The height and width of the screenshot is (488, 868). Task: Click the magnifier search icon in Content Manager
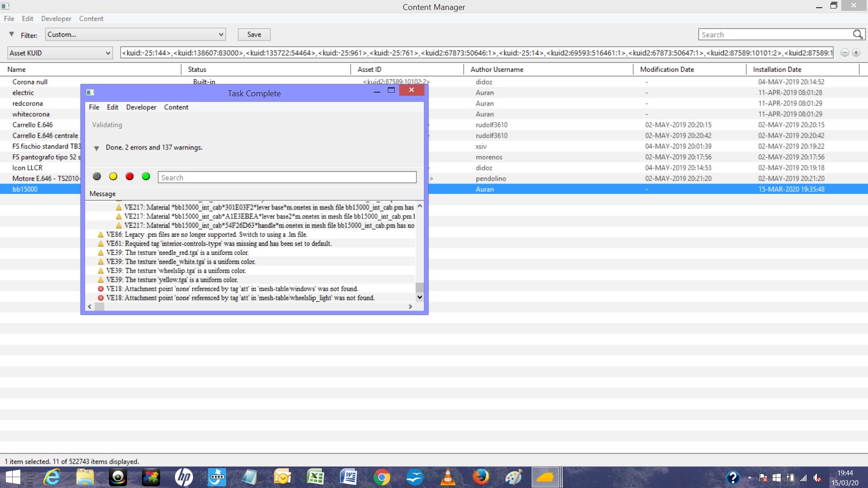858,34
